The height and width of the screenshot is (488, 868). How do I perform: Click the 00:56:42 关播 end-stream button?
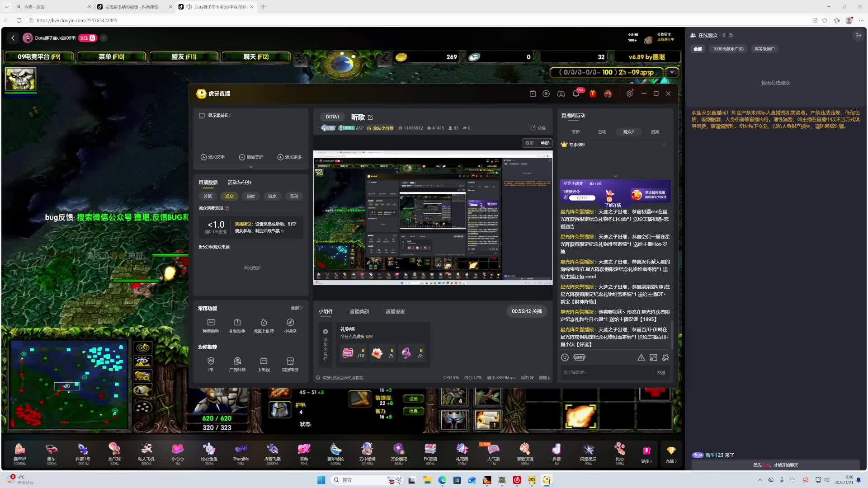coord(527,311)
